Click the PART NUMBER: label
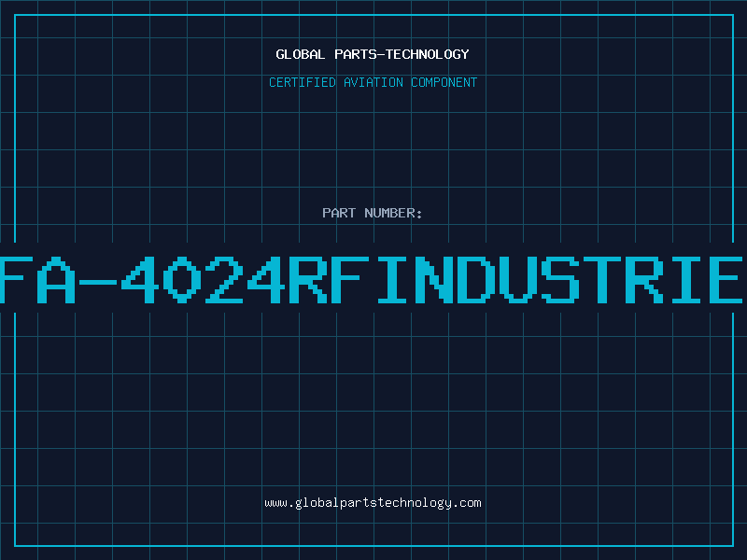Screen dimensions: 747x560 tap(373, 213)
